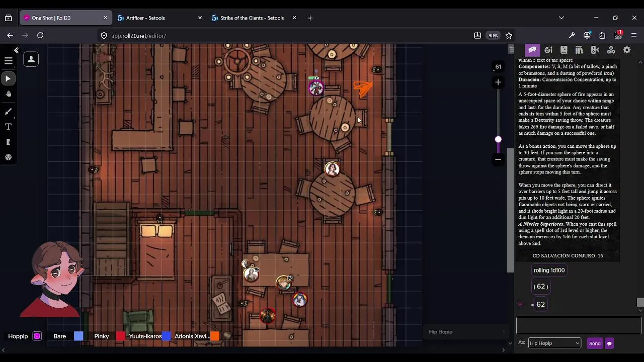644x362 pixels.
Task: Select the Pinky player name
Action: click(x=101, y=336)
